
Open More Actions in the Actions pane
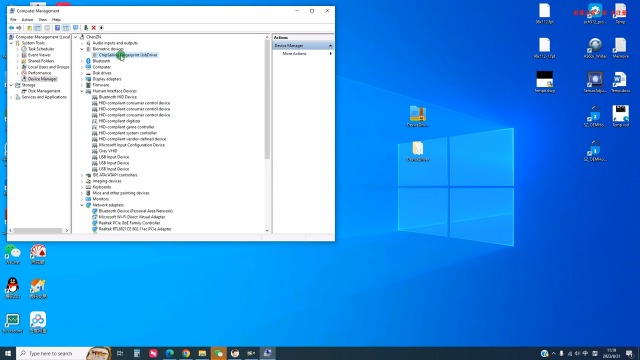point(294,53)
